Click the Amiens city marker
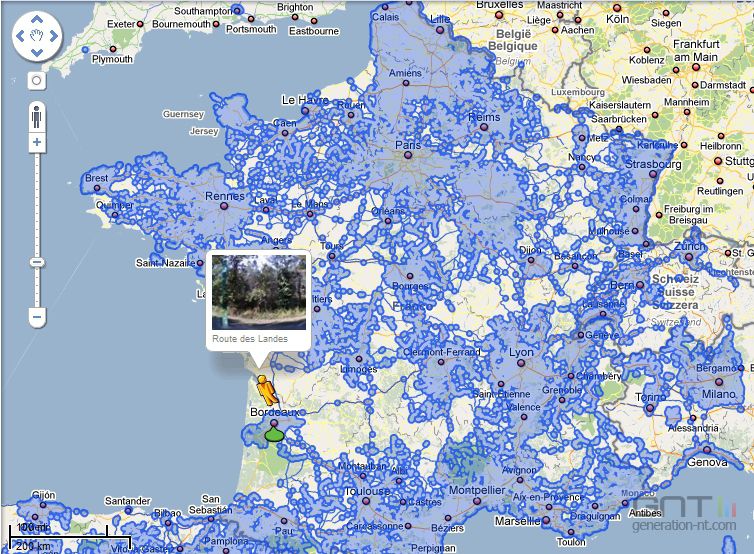 (405, 83)
